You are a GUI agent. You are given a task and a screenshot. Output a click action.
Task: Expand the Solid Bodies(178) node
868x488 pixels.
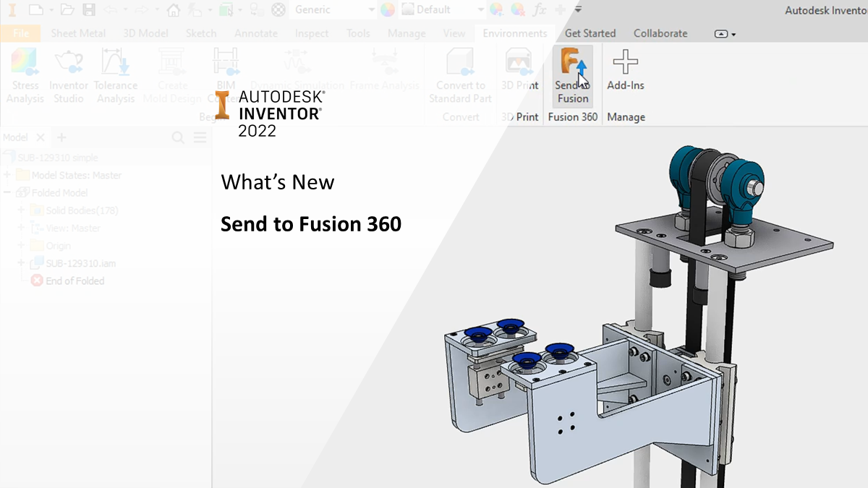point(21,210)
